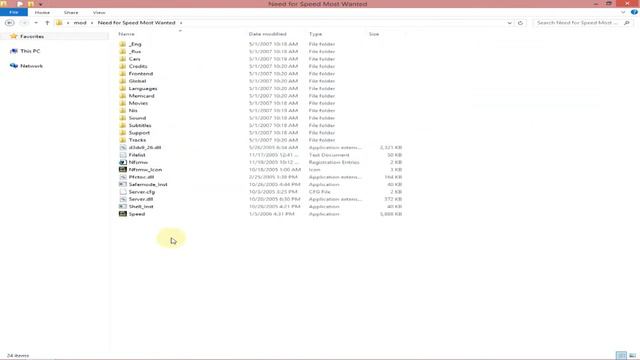Sort by the Date modified column header
The height and width of the screenshot is (360, 640).
pos(268,34)
